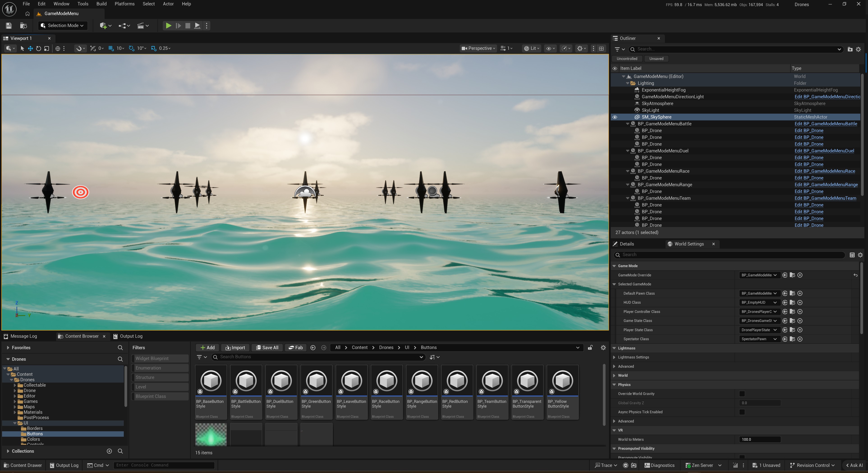Open the BP_RedButtonStyle asset thumbnail
Image resolution: width=868 pixels, height=473 pixels.
click(x=457, y=381)
